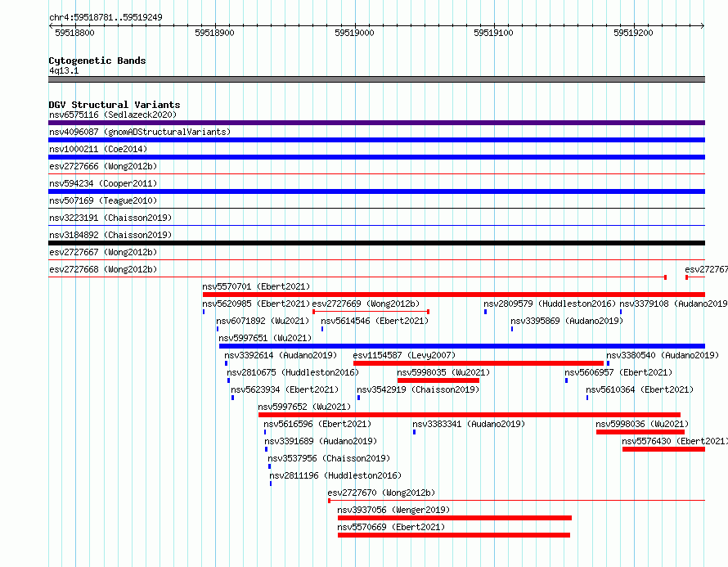Click the nsv6575116 (Sedlazeck2020) variant label
Viewport: 728px width, 567px height.
pyautogui.click(x=113, y=115)
